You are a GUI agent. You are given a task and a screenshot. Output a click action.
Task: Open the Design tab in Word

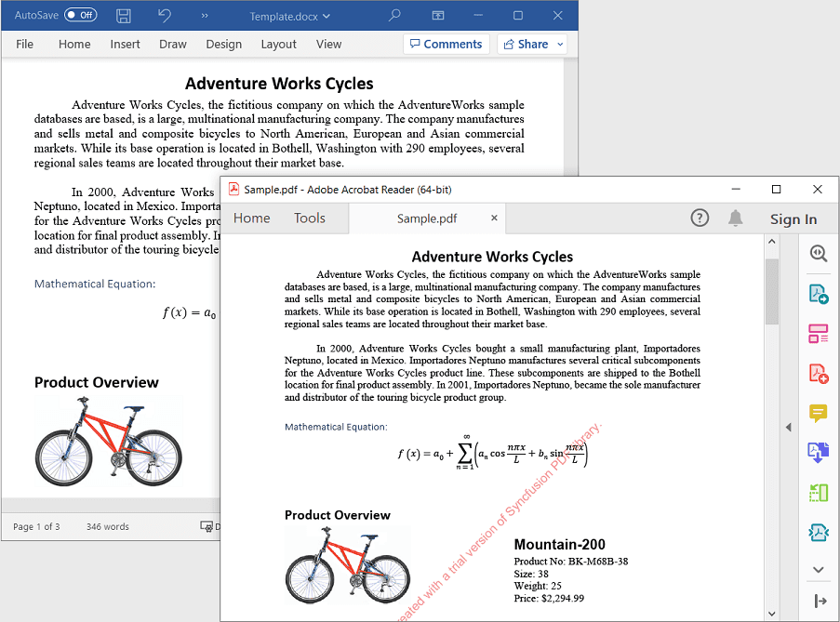224,44
